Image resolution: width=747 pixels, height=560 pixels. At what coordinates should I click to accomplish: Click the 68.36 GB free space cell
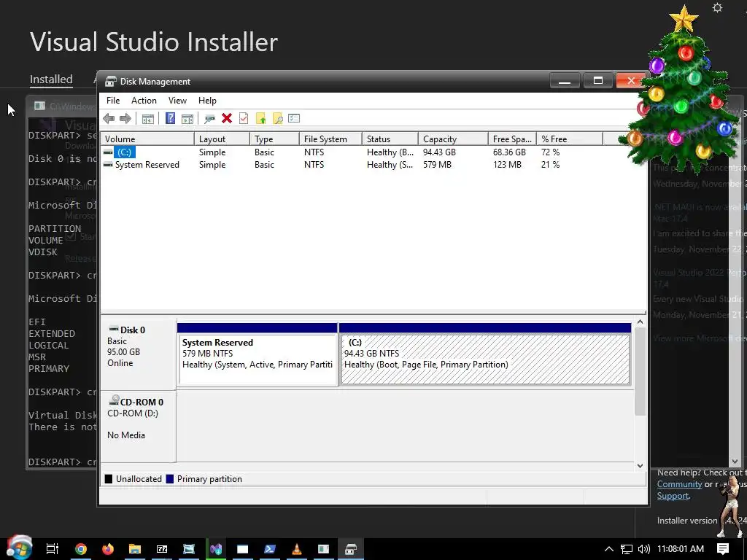[509, 152]
